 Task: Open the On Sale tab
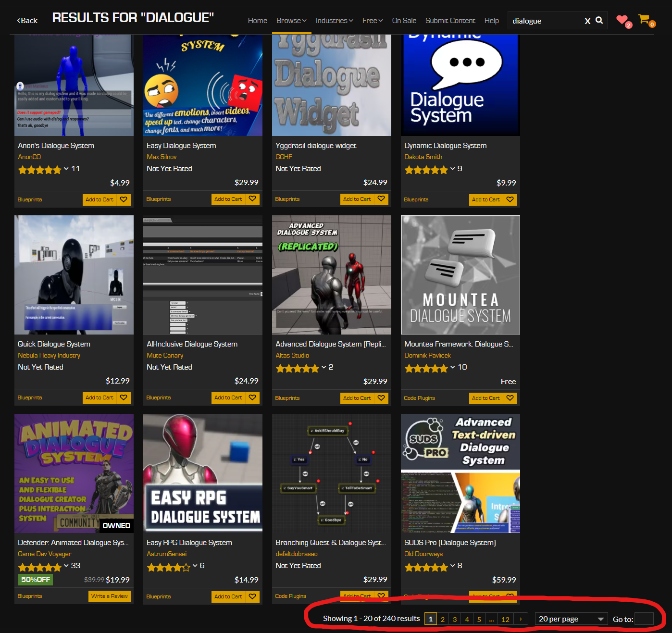click(x=404, y=21)
